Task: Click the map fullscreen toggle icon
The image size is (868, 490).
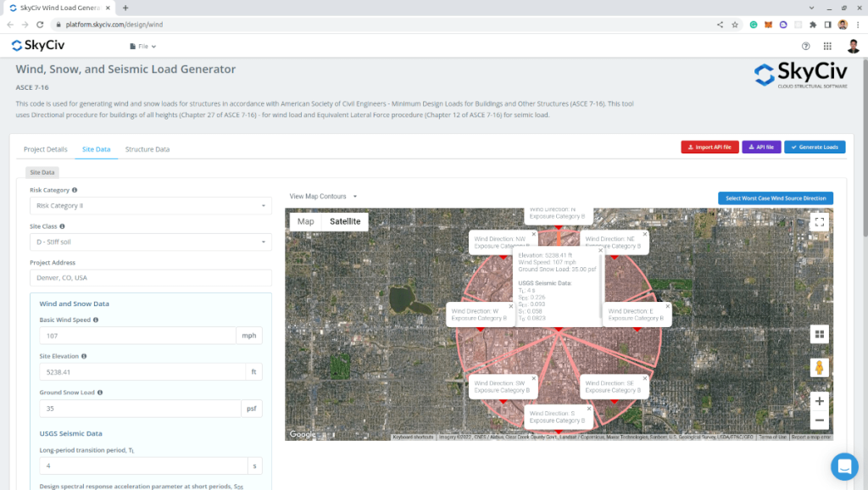Action: (819, 222)
